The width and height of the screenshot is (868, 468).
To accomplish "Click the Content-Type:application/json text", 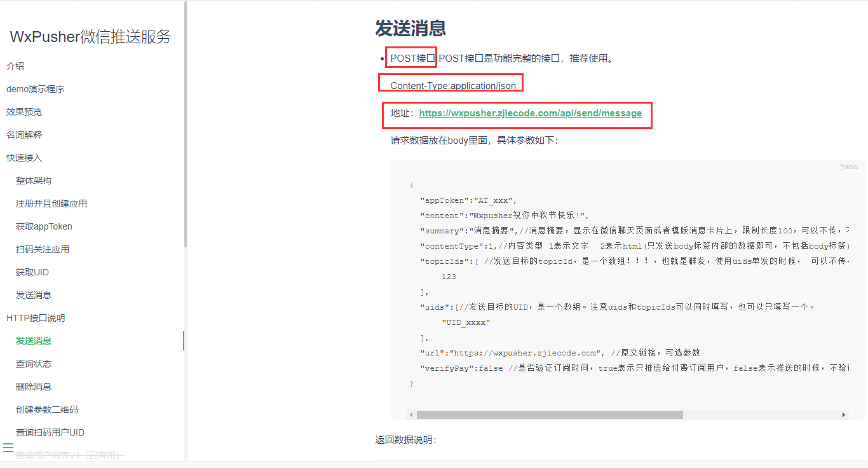I will coord(453,85).
